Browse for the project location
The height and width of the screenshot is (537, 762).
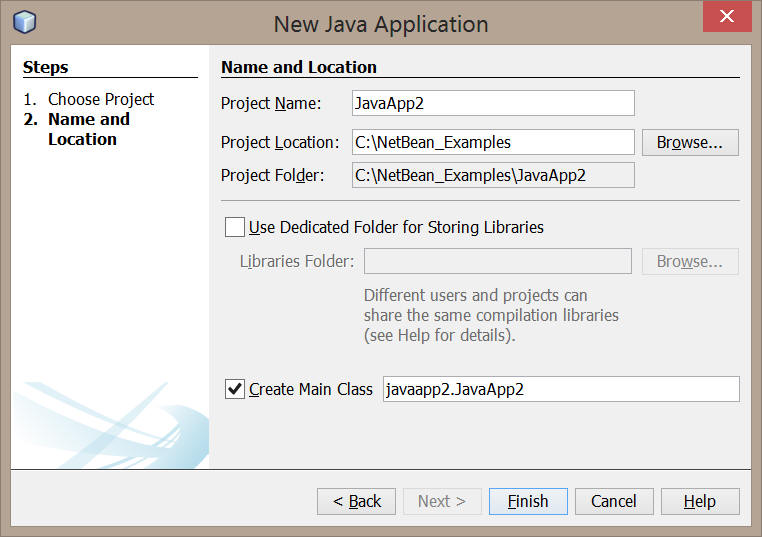[690, 142]
